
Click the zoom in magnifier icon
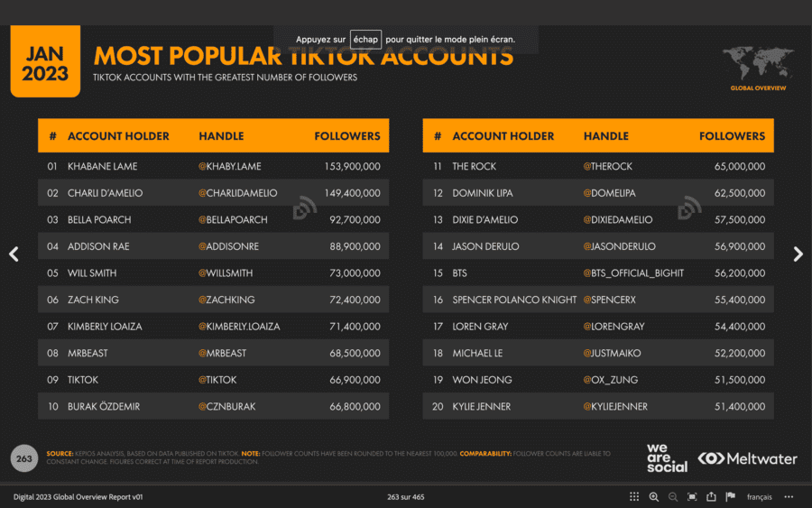[653, 497]
